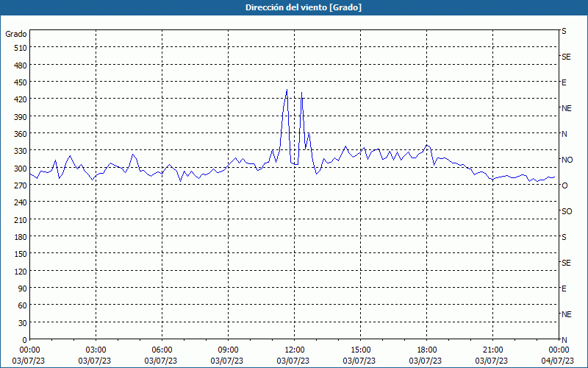
Task: Click the 'NE' compass label beside 30
Action: tap(567, 314)
